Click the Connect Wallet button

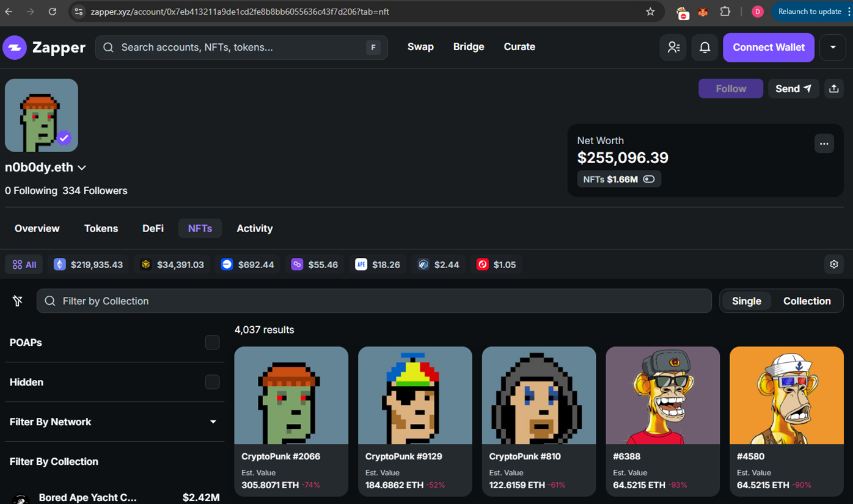point(768,48)
